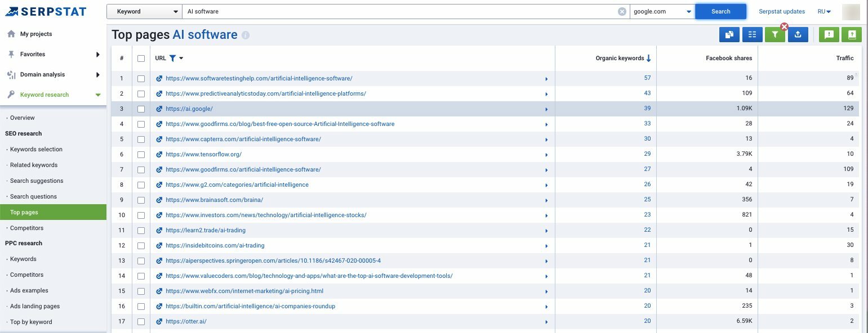
Task: Open Search suggestions in the sidebar
Action: click(37, 181)
